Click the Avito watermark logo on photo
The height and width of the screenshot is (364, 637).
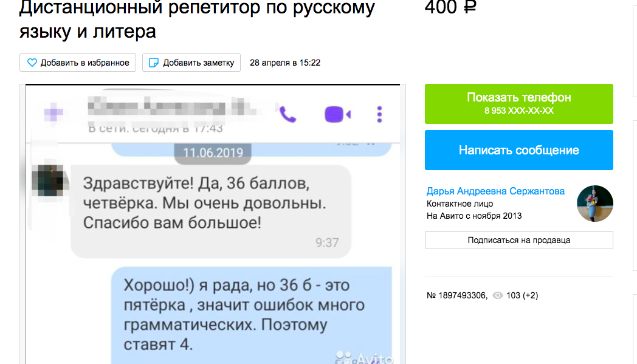[x=365, y=358]
